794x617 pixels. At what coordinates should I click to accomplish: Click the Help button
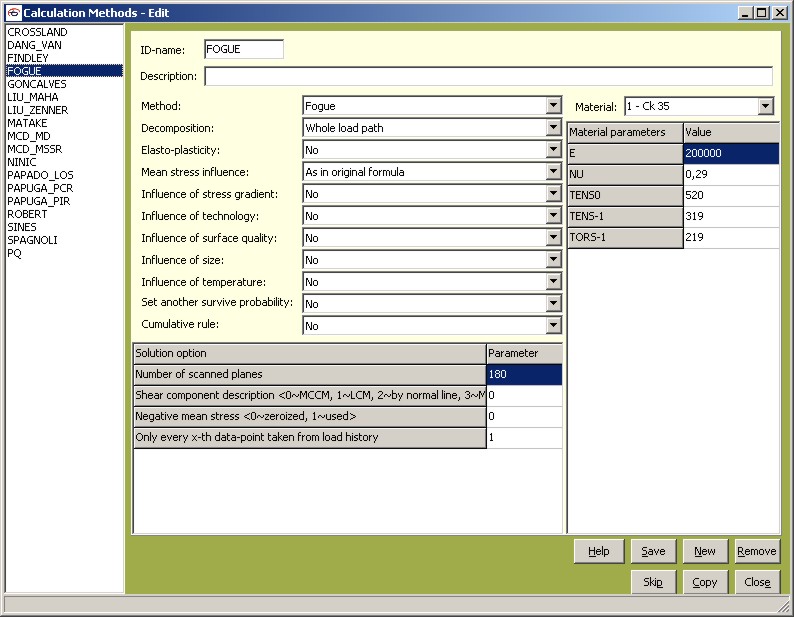pos(599,551)
